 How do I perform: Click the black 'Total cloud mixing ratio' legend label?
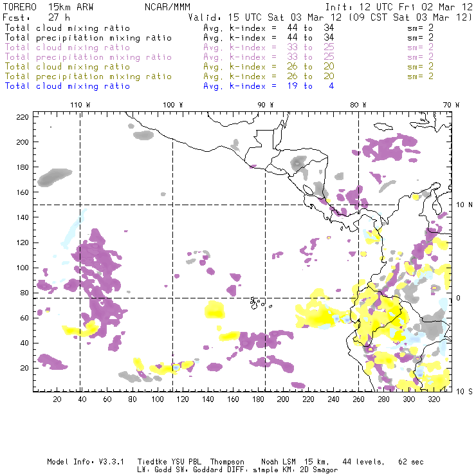tap(68, 28)
